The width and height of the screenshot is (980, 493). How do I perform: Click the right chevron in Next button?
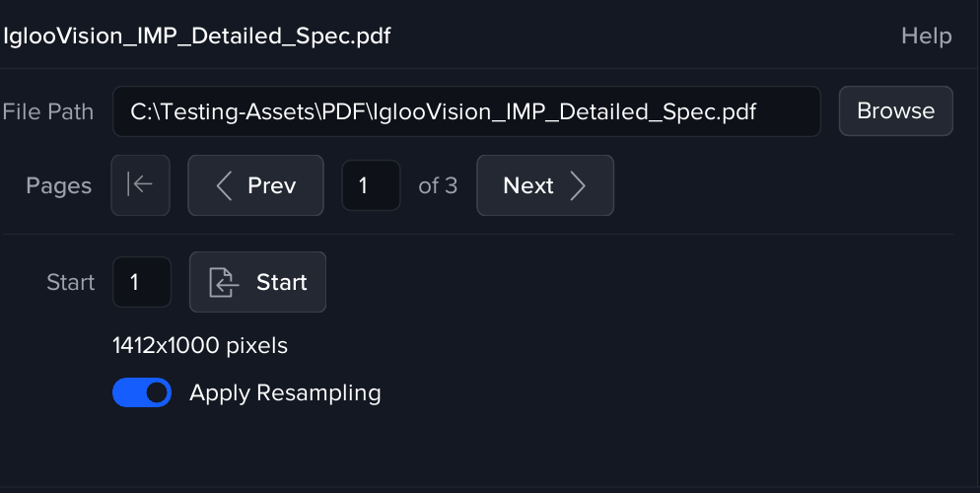579,185
